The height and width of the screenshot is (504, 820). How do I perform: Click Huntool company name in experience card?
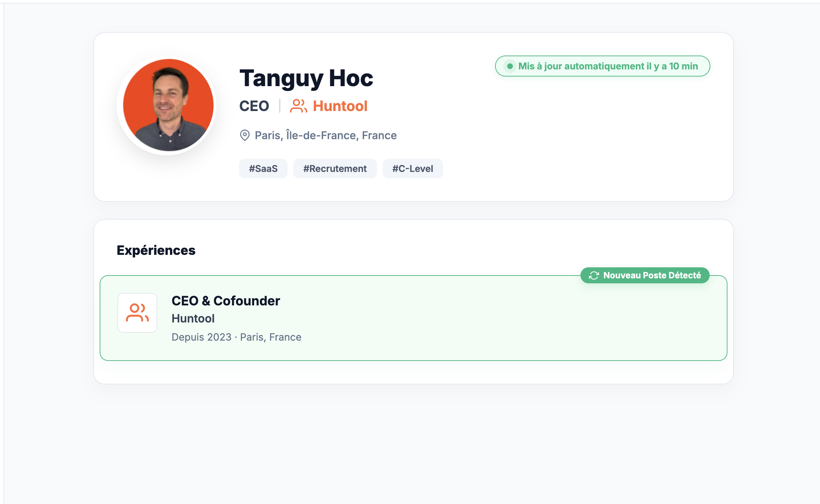pyautogui.click(x=193, y=319)
